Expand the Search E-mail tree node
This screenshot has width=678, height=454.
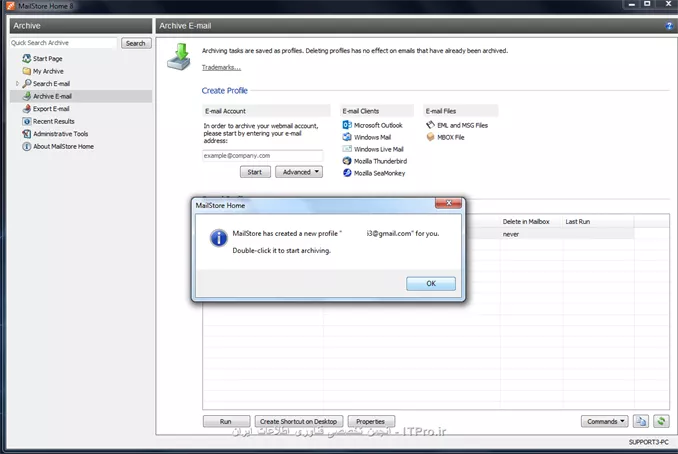pyautogui.click(x=17, y=83)
